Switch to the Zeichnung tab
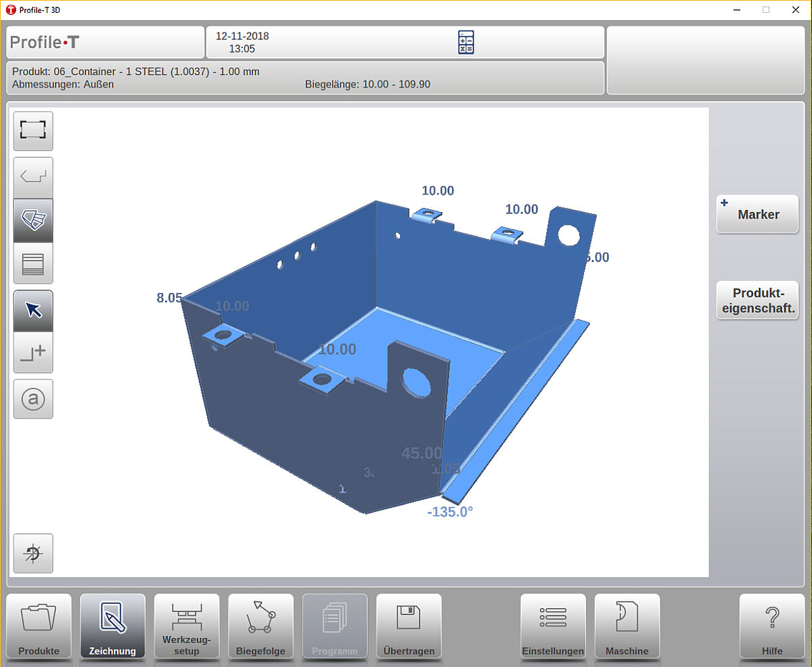 tap(112, 626)
